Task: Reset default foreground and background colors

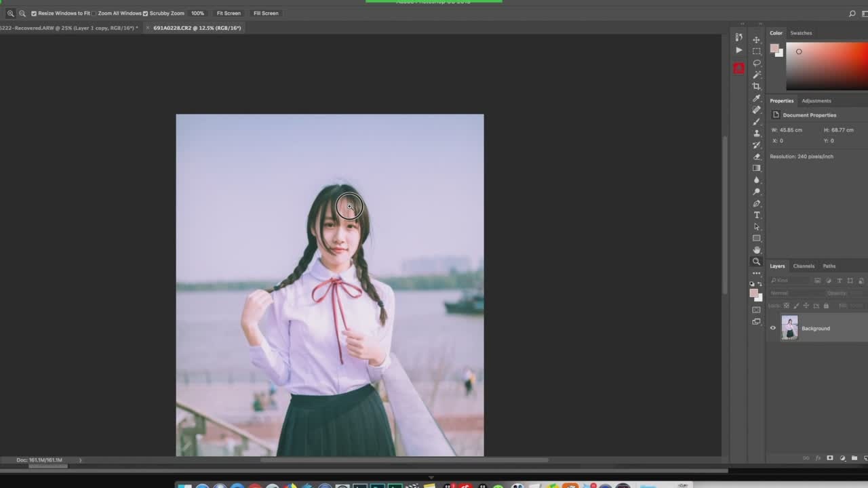Action: coord(751,283)
